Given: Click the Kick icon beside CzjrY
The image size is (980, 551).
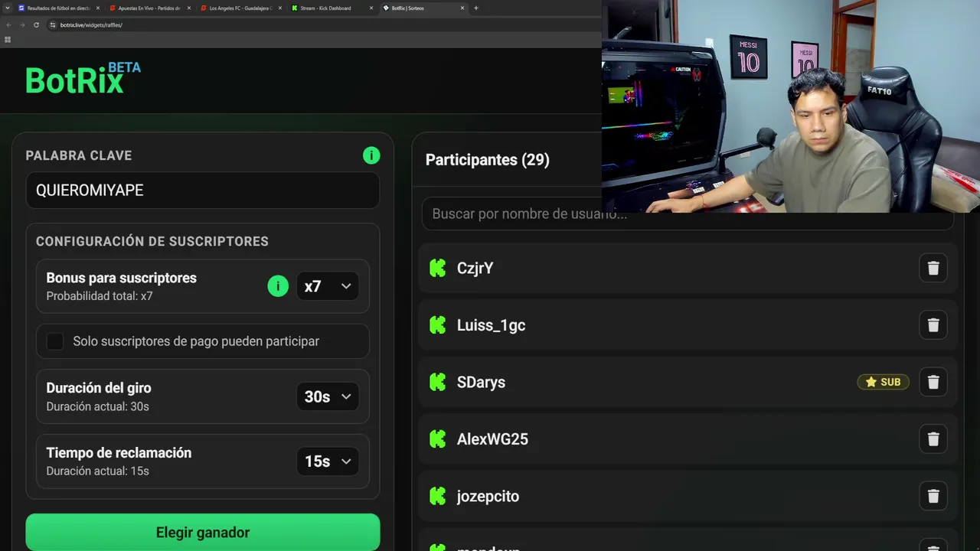Looking at the screenshot, I should [x=437, y=268].
